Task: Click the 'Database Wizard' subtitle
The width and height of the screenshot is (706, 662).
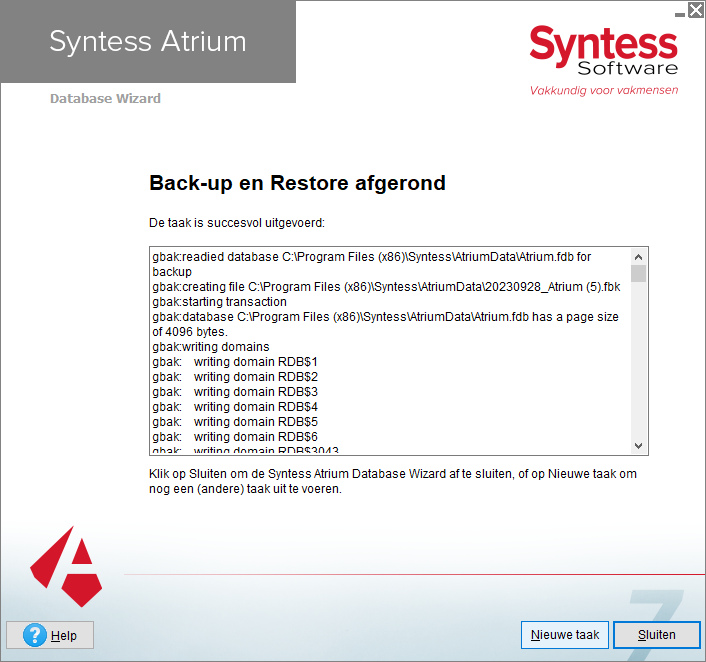Action: [x=105, y=99]
